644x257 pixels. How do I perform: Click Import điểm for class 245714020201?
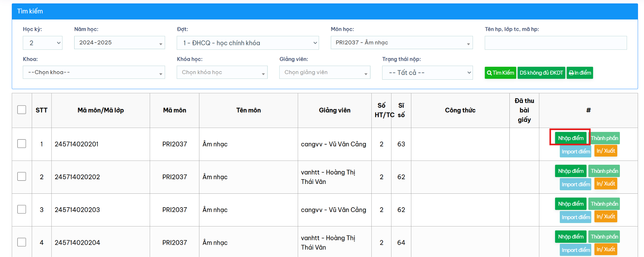click(576, 151)
